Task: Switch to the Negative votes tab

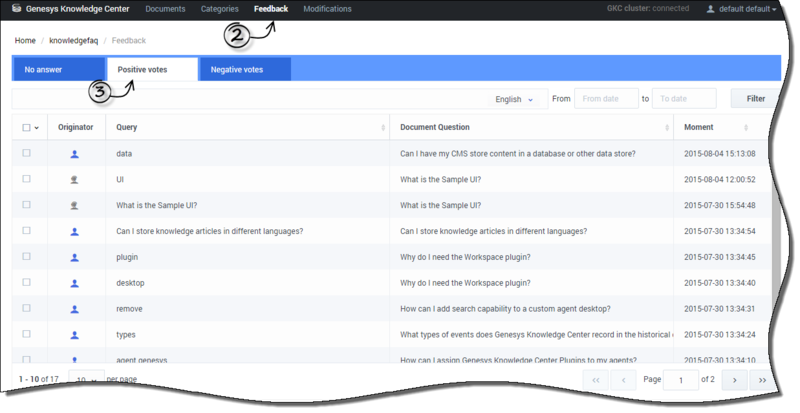Action: click(245, 69)
